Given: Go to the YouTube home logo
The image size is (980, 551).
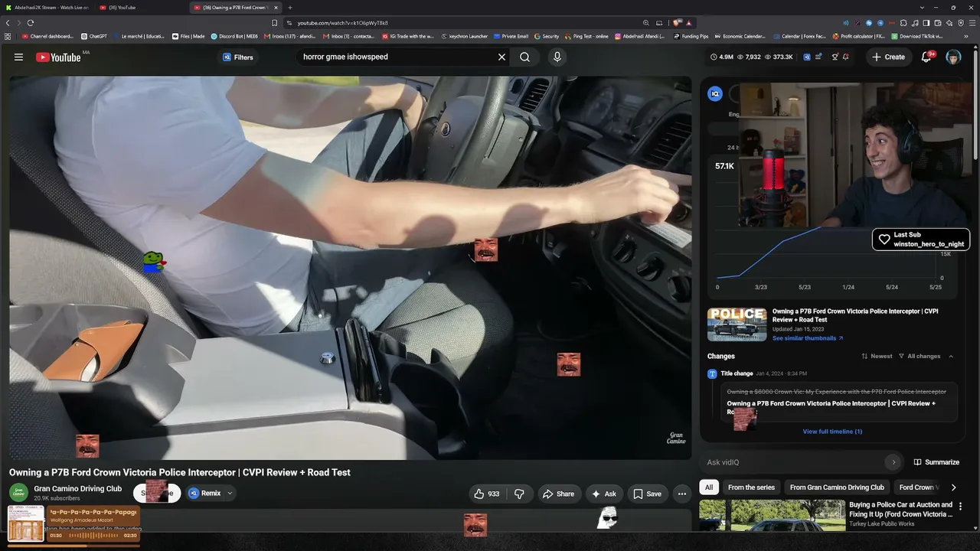Looking at the screenshot, I should pyautogui.click(x=58, y=57).
